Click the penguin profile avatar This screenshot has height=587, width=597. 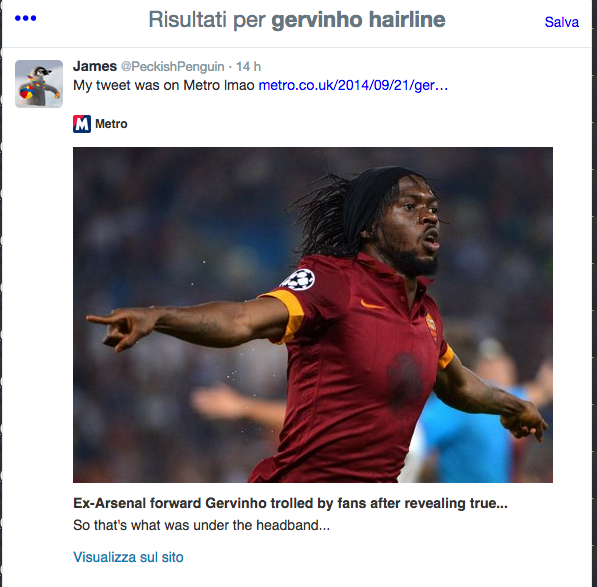tap(39, 84)
